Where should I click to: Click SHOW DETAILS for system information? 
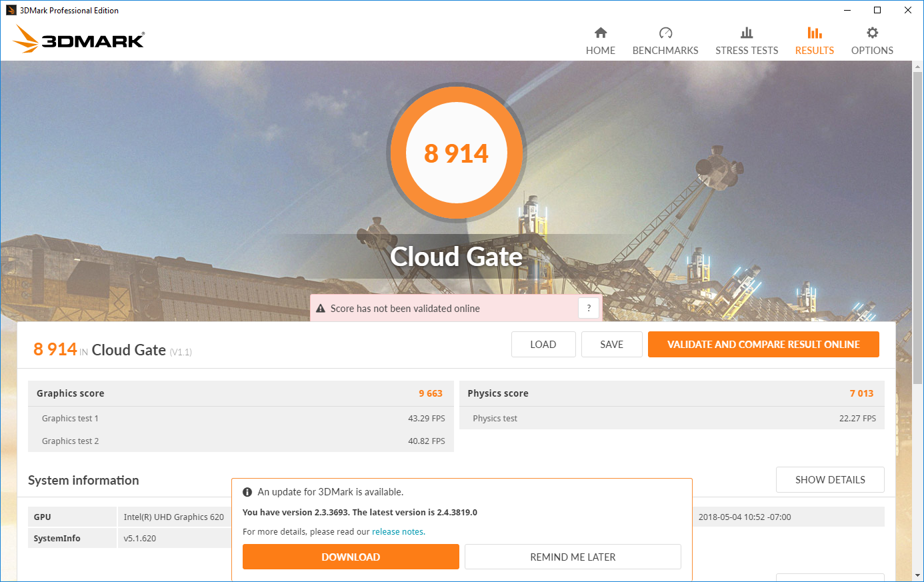[830, 480]
